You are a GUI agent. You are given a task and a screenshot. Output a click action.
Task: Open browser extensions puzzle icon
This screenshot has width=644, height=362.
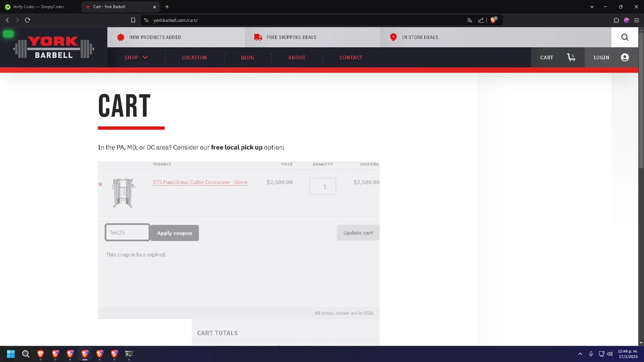point(616,20)
